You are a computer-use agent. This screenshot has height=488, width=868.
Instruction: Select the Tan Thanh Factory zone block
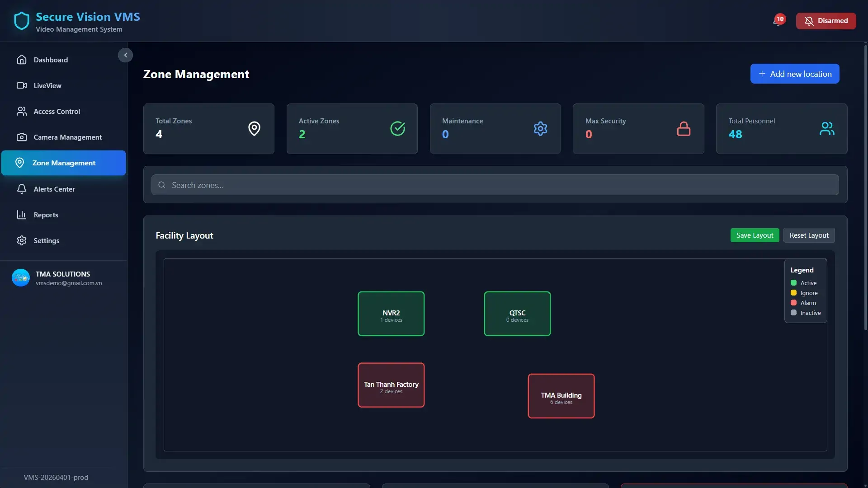click(x=391, y=385)
